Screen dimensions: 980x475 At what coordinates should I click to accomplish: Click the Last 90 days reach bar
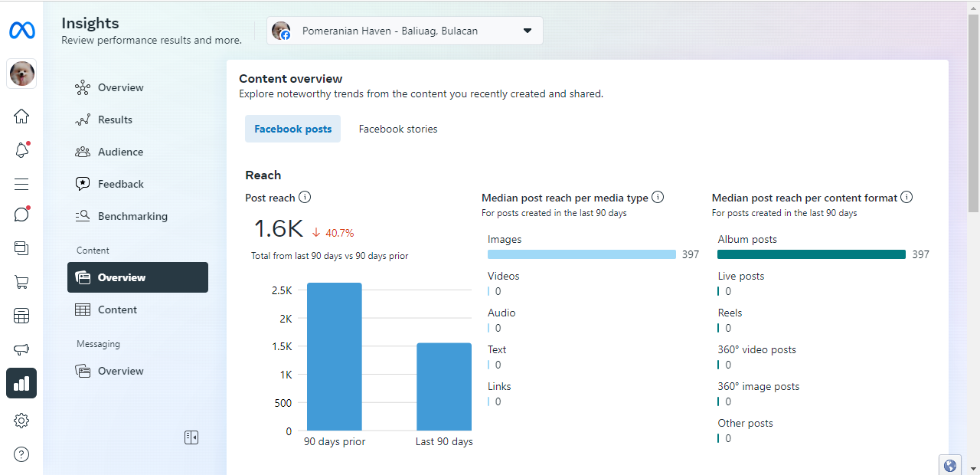pyautogui.click(x=444, y=386)
